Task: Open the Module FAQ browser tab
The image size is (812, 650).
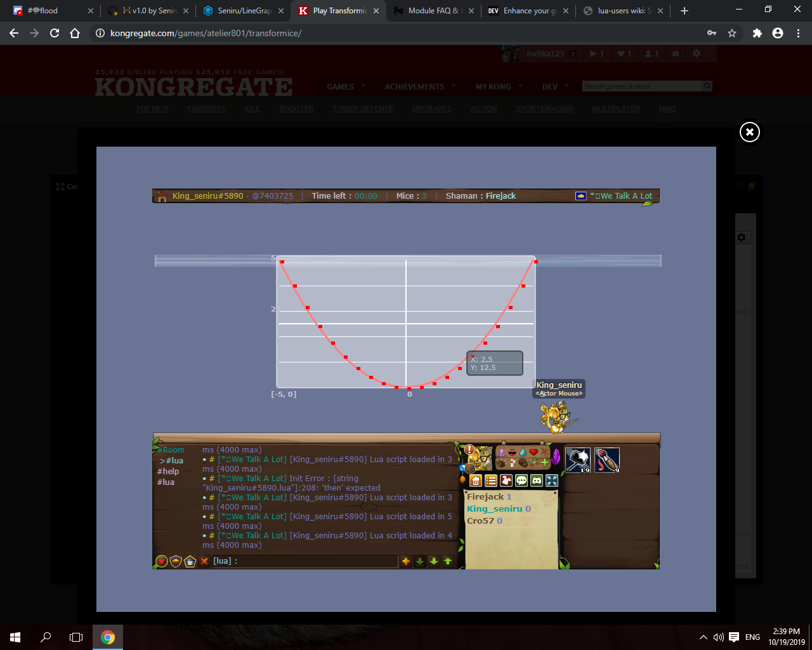Action: [435, 11]
